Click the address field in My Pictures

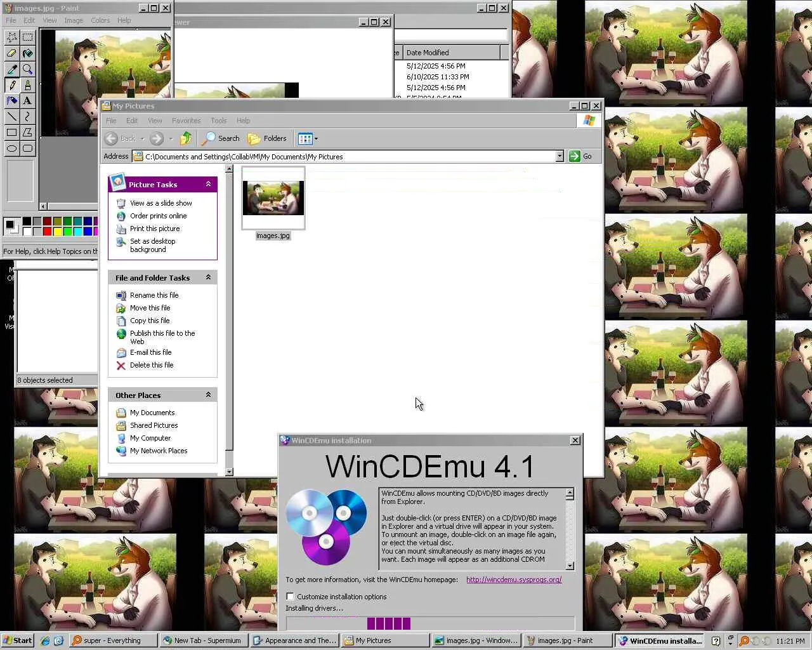[x=349, y=156]
